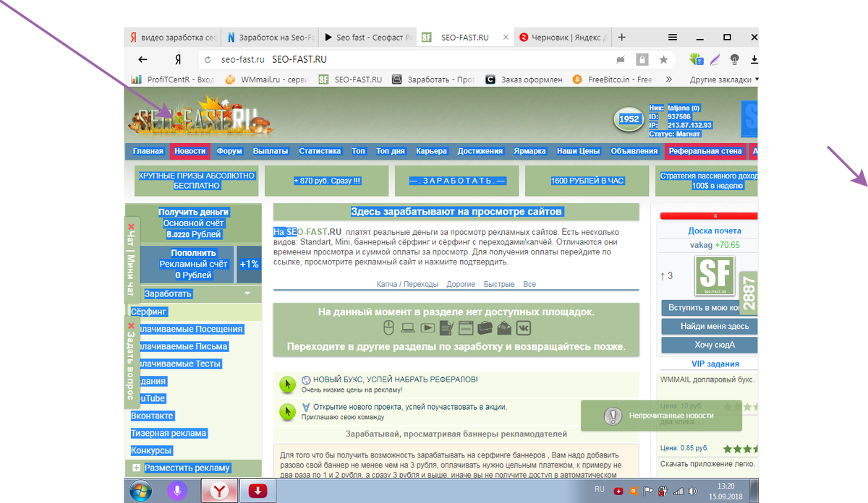
Task: Click Получить деньги link
Action: click(194, 212)
